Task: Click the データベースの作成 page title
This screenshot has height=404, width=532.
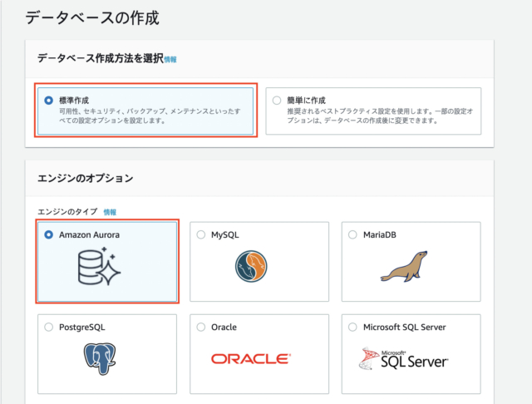Action: pos(92,17)
